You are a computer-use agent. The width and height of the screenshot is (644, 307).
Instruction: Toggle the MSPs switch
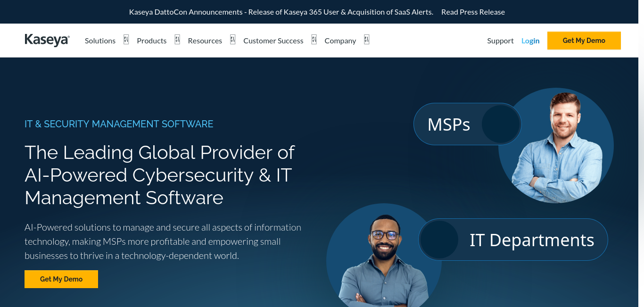(x=468, y=124)
